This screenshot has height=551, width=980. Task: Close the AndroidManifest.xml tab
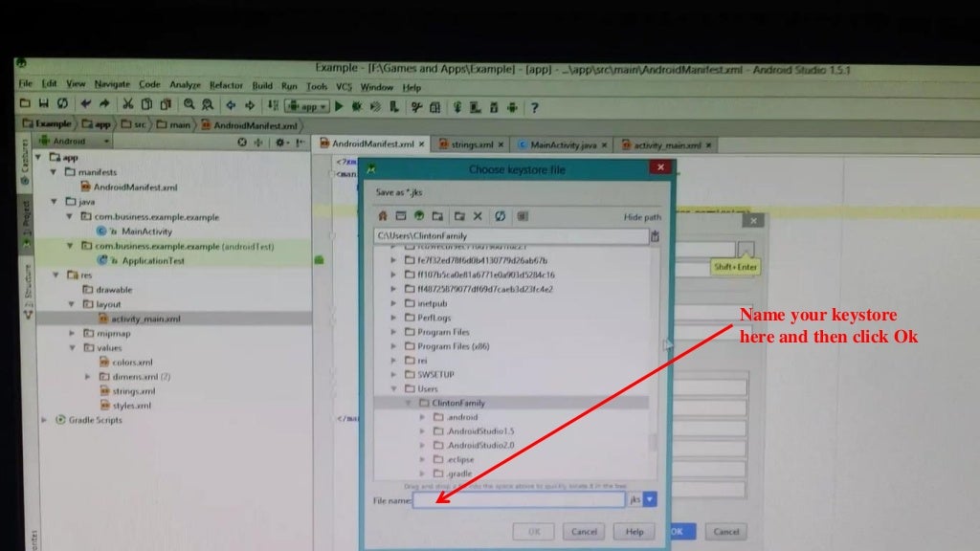pyautogui.click(x=421, y=144)
